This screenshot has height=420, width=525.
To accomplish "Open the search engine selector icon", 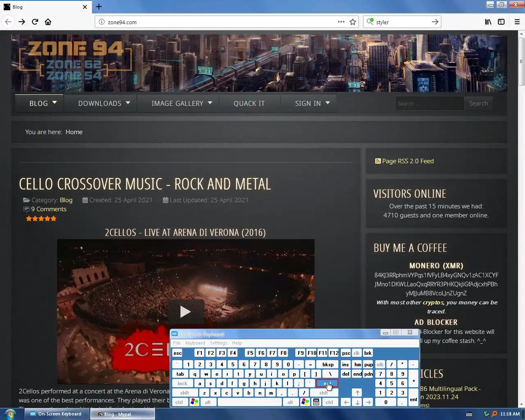I will click(x=370, y=21).
